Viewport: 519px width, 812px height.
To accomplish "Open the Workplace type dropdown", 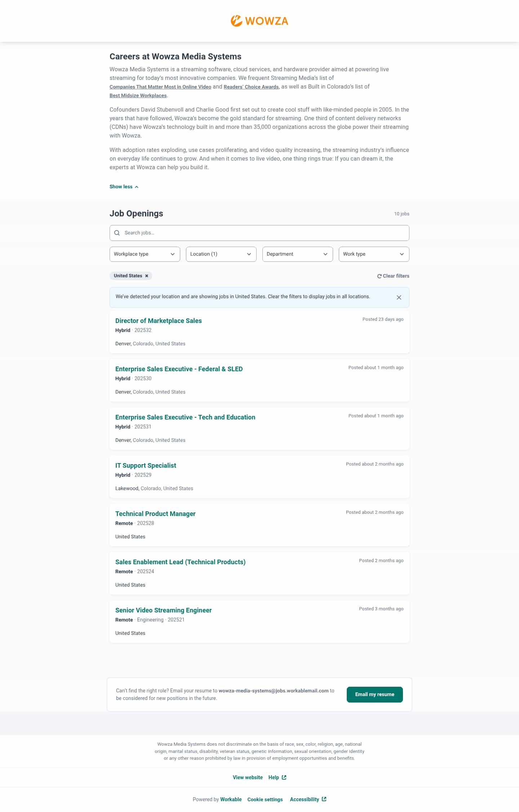I will coord(145,254).
